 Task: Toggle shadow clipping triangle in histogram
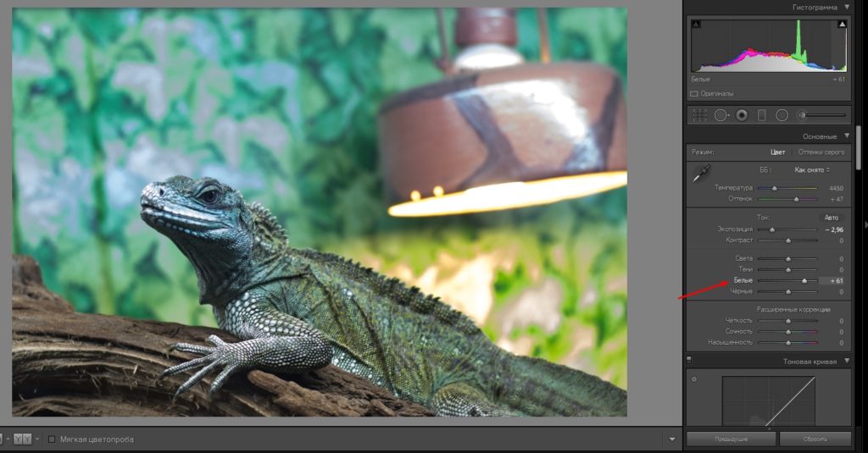point(696,25)
